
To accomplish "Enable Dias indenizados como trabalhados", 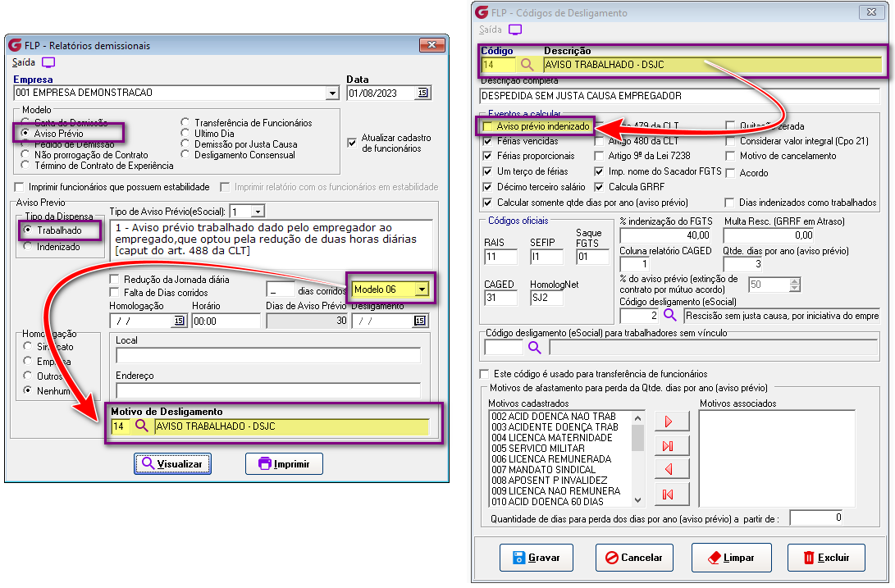I will [729, 202].
